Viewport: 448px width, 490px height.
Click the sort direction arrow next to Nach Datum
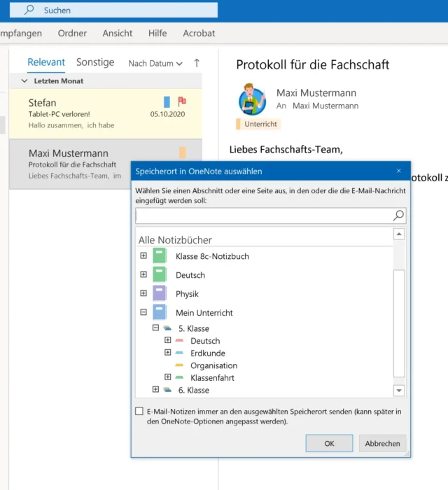coord(197,63)
